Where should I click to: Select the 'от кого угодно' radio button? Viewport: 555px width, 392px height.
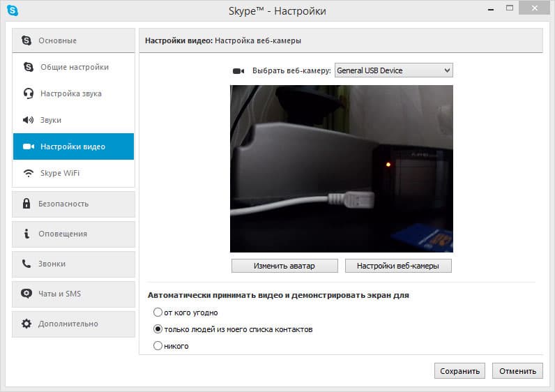click(x=158, y=312)
